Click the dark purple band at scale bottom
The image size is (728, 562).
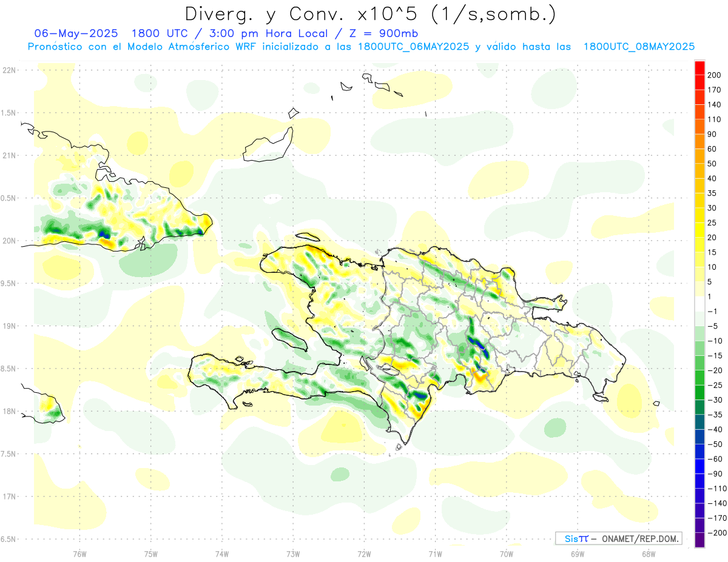(x=699, y=540)
